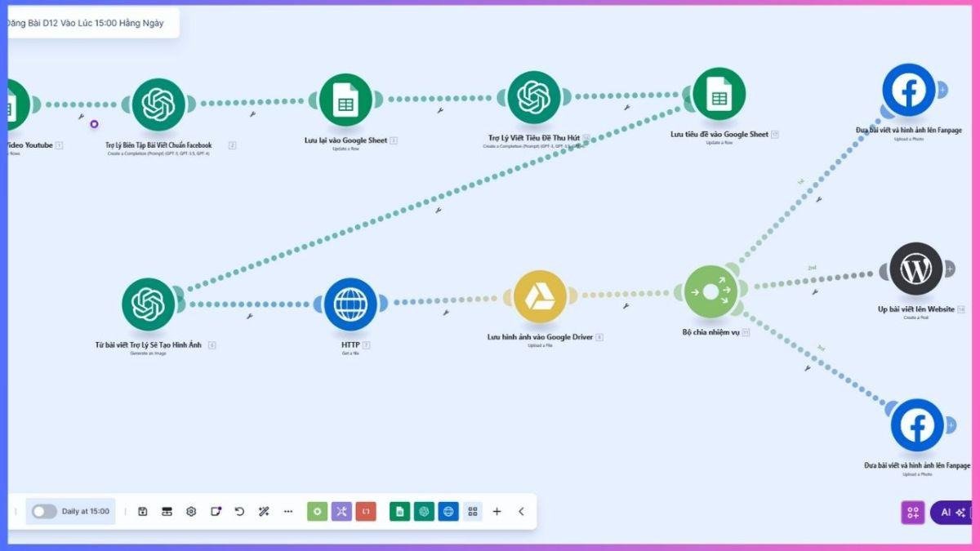Click the 'Daily at 15:00' schedule label
Image resolution: width=980 pixels, height=551 pixels.
click(86, 512)
